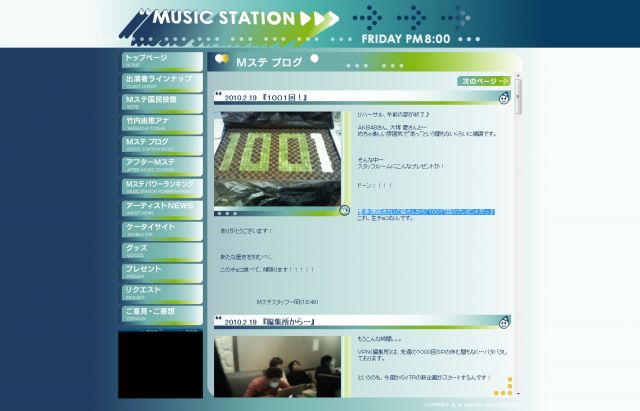
Task: Open Mステ国民投票 vote menu item
Action: [162, 103]
